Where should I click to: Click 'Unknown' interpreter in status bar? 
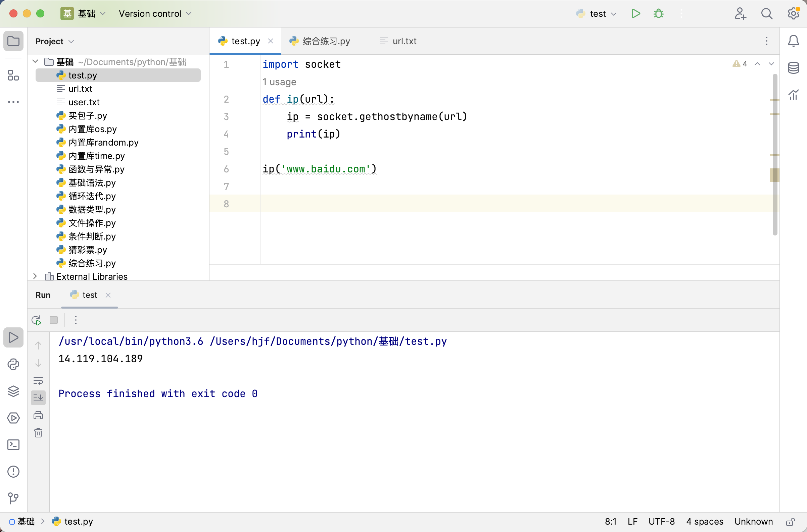point(753,522)
